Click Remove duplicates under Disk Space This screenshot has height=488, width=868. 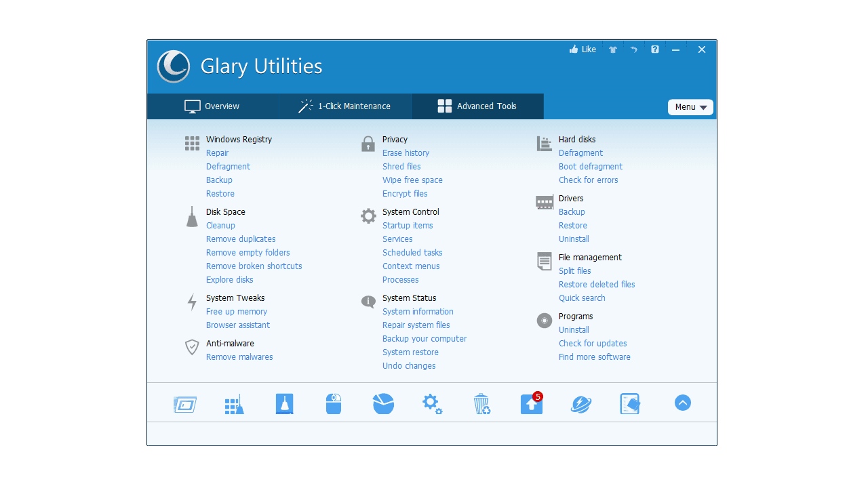pyautogui.click(x=240, y=239)
